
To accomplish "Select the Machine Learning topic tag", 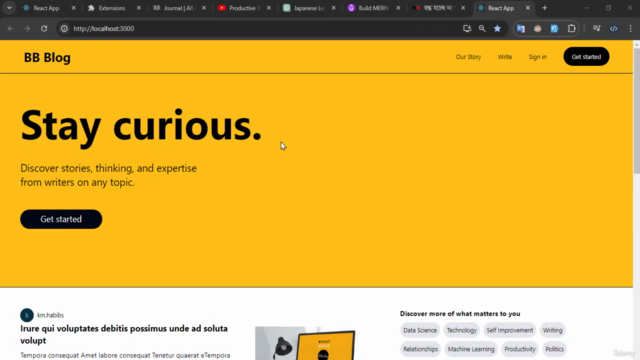I will tap(471, 349).
